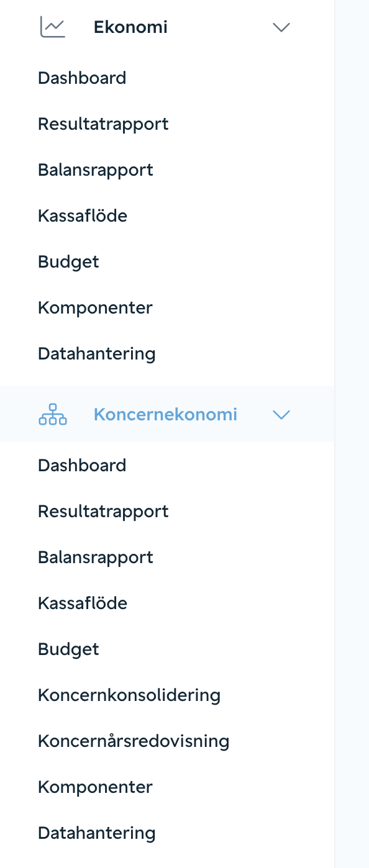Open Dashboard under Koncernekonomi

[x=82, y=466]
